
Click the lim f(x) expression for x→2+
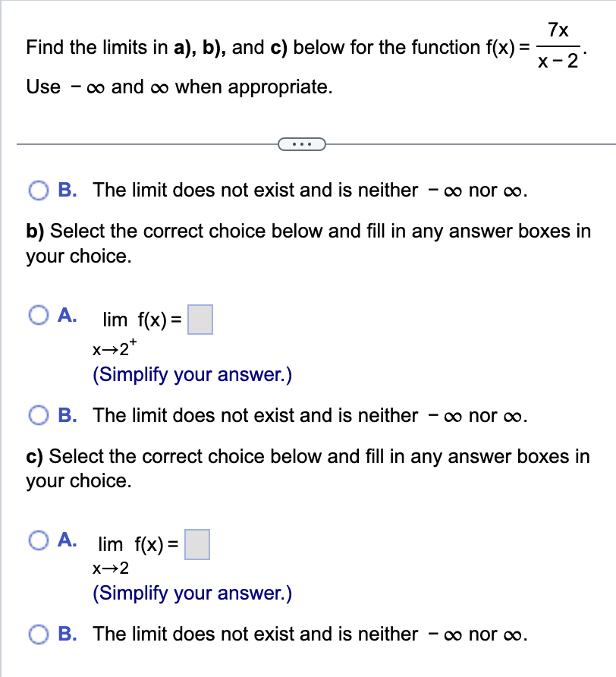pos(137,320)
